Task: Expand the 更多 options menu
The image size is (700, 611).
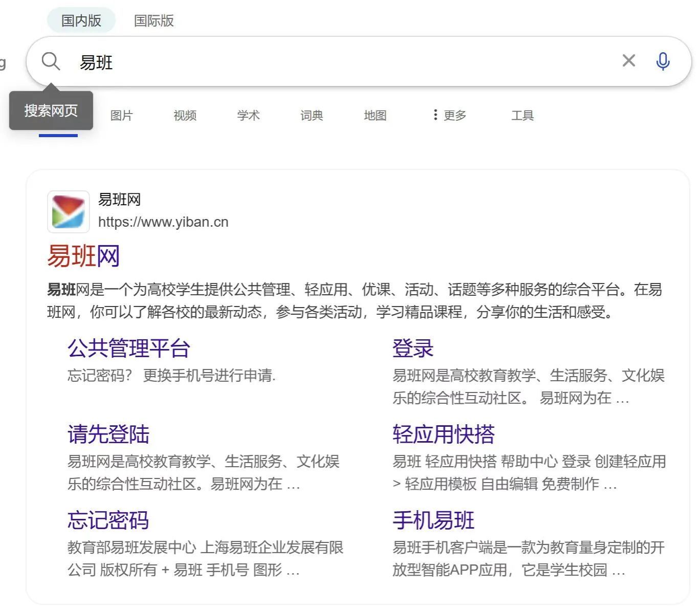Action: 449,115
